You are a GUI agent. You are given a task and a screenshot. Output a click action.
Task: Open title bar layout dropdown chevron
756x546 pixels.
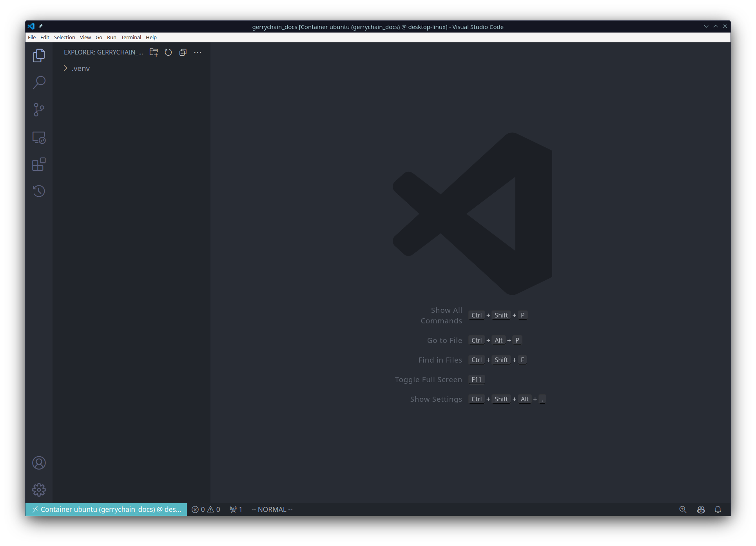pyautogui.click(x=706, y=26)
